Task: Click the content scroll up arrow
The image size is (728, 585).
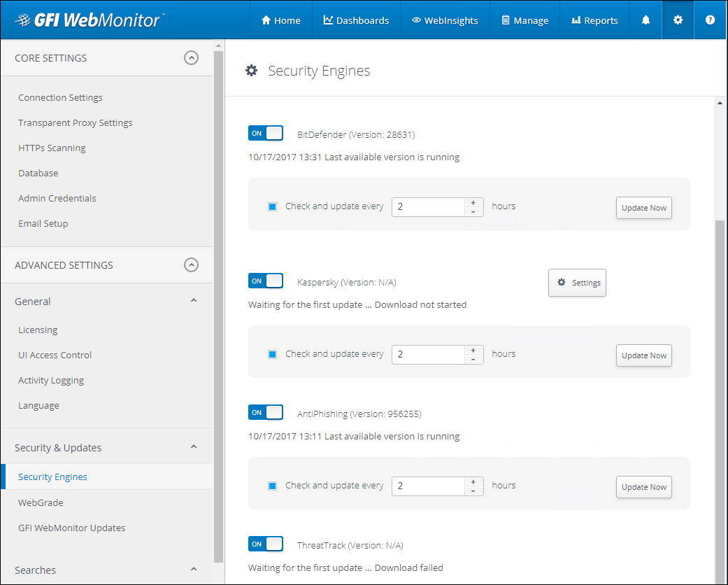Action: [x=720, y=103]
